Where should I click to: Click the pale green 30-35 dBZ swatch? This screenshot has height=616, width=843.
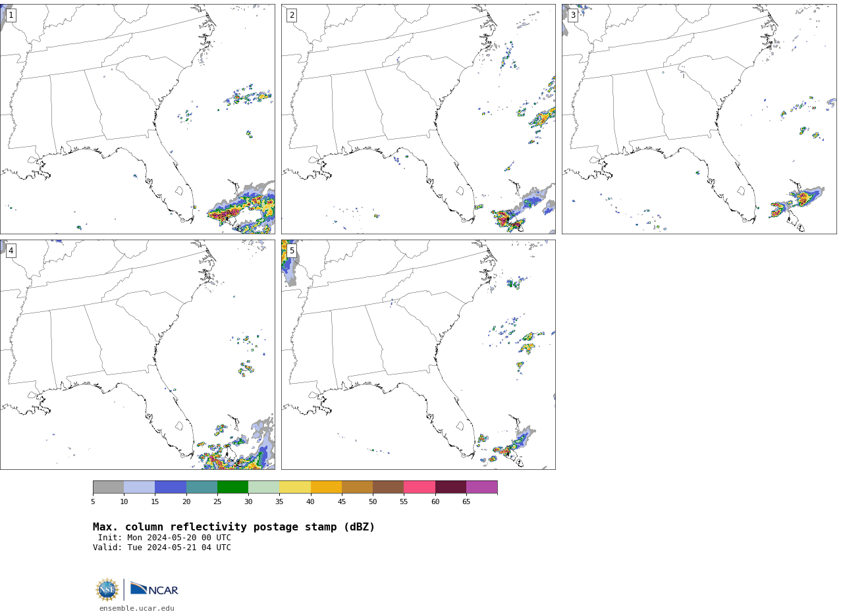tap(264, 487)
